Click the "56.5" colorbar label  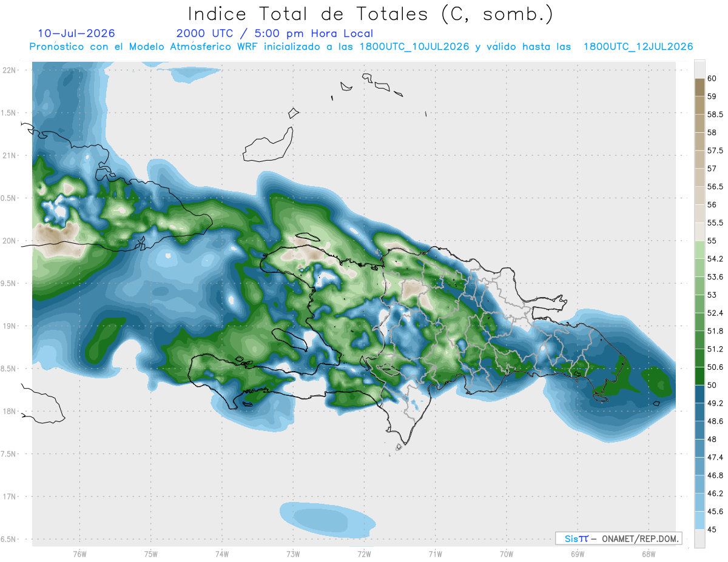(x=715, y=187)
